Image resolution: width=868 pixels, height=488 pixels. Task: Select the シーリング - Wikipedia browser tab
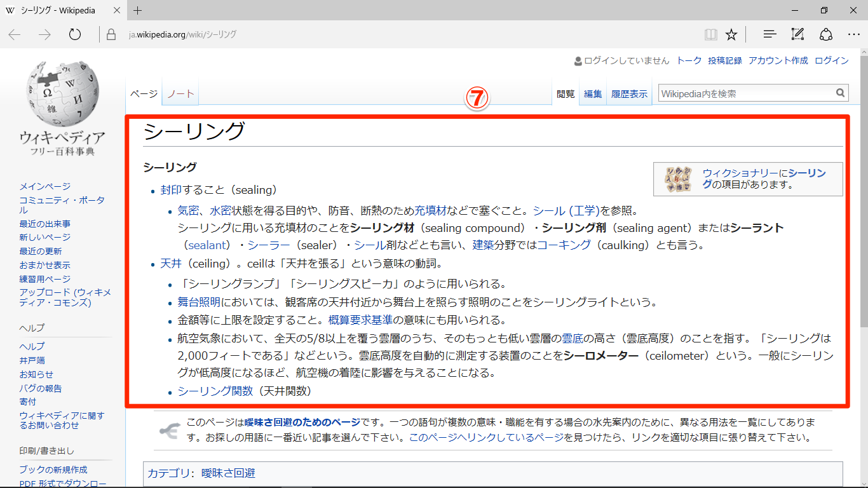pos(64,10)
